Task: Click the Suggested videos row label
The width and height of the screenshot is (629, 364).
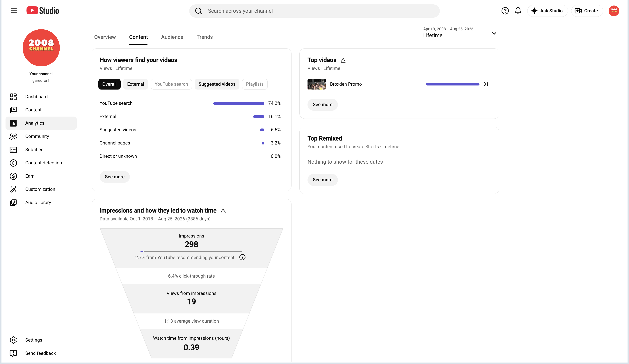Action: point(118,130)
